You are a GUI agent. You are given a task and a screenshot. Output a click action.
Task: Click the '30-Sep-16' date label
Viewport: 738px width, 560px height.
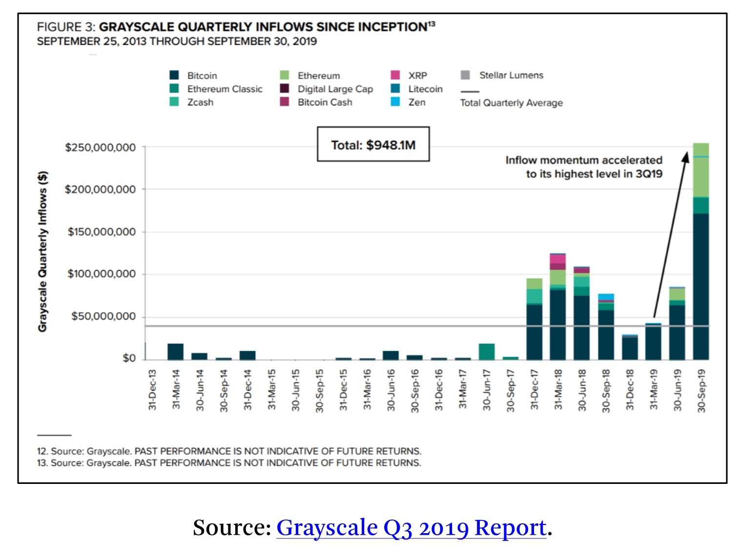[x=415, y=391]
